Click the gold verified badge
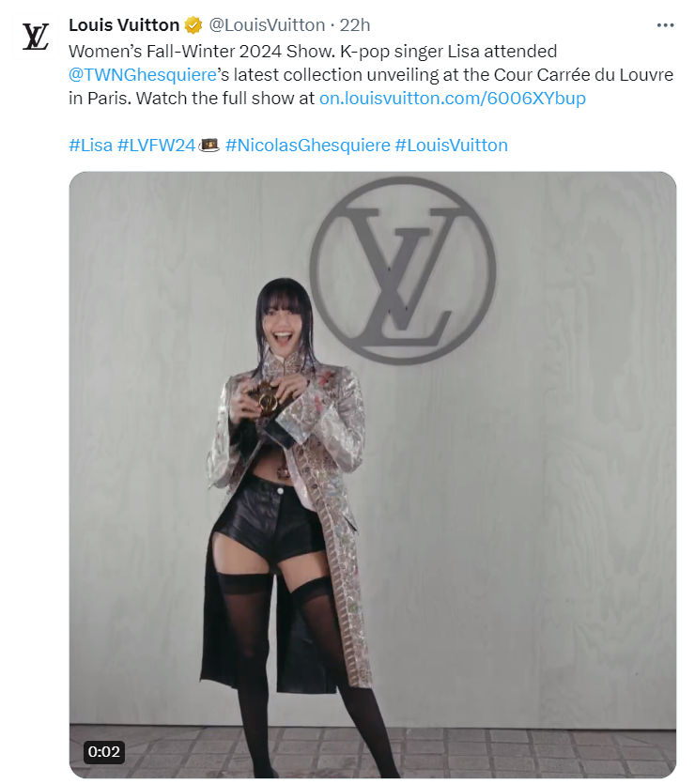Image resolution: width=695 pixels, height=784 pixels. coord(193,25)
